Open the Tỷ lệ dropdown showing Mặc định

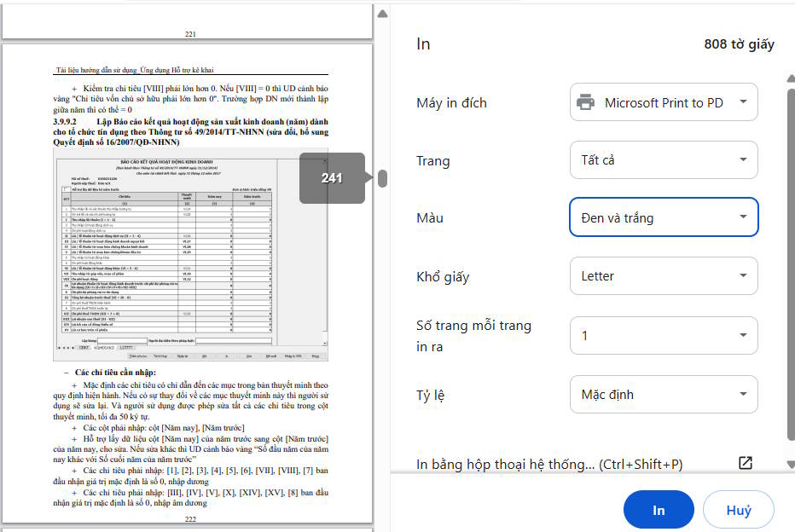pos(664,394)
